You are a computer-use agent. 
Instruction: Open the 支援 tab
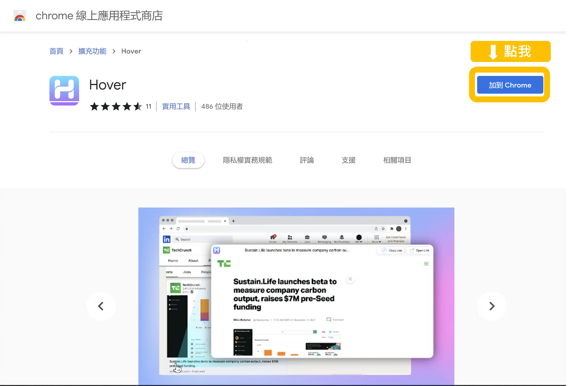348,160
